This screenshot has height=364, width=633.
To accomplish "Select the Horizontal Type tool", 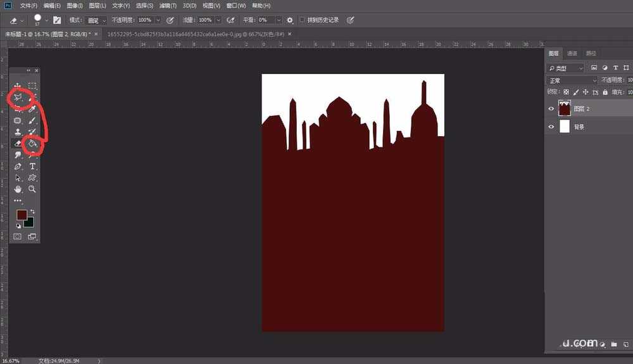I will point(32,166).
